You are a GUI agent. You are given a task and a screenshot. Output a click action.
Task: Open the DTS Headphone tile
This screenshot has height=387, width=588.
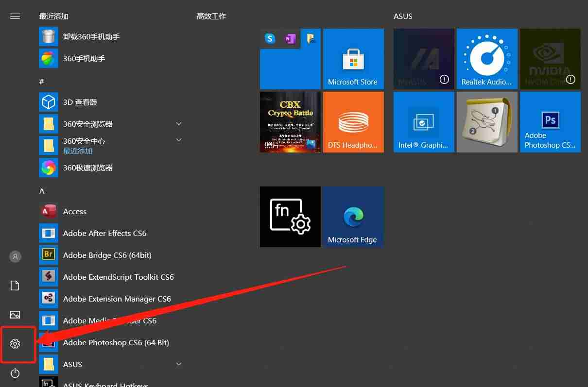(353, 122)
